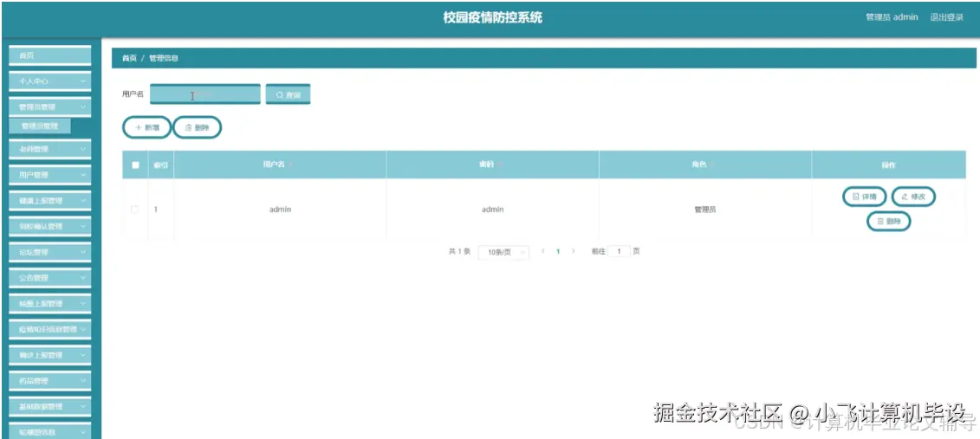
Task: Expand the 论坛管理 sidebar chevron
Action: point(83,252)
